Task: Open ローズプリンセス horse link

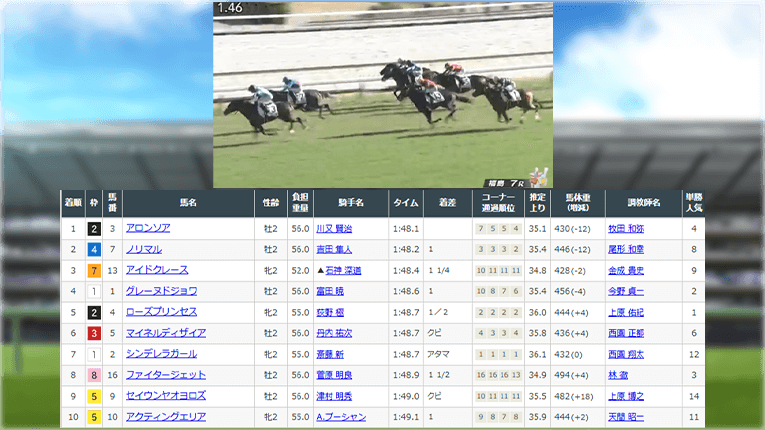Action: point(161,312)
